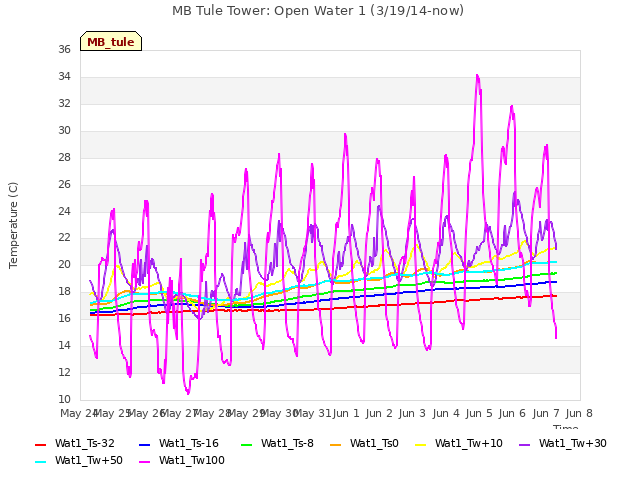Click the Jun 1 x-axis date label
This screenshot has width=640, height=480.
(x=346, y=413)
